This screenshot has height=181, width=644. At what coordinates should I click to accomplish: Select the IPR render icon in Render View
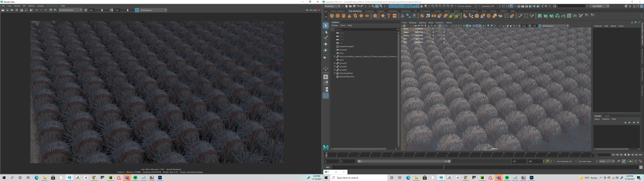point(22,10)
